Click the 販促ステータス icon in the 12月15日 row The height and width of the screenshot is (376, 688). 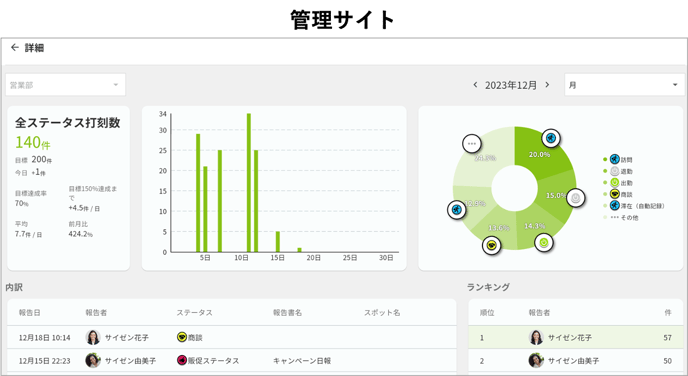pyautogui.click(x=182, y=360)
